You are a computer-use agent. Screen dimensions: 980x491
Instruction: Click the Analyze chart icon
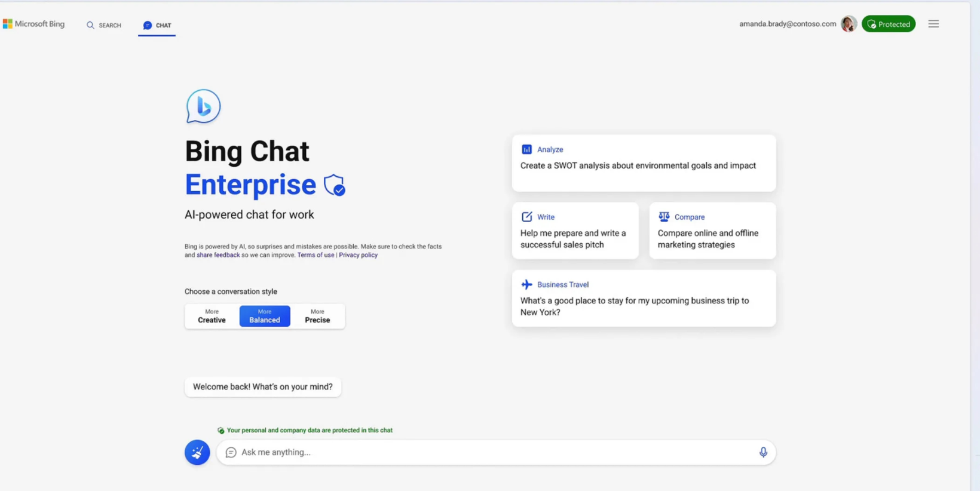pos(526,149)
